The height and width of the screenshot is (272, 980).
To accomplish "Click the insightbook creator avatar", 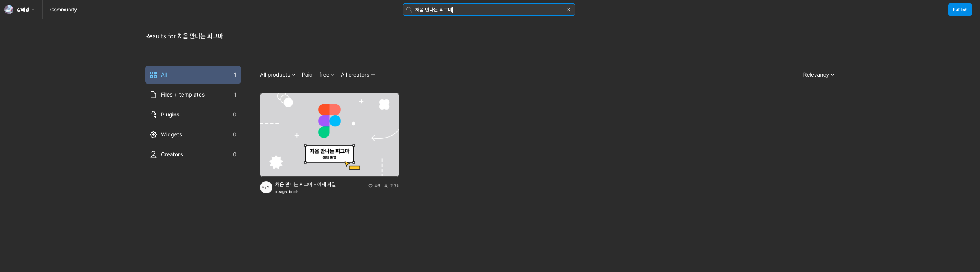I will click(x=266, y=187).
